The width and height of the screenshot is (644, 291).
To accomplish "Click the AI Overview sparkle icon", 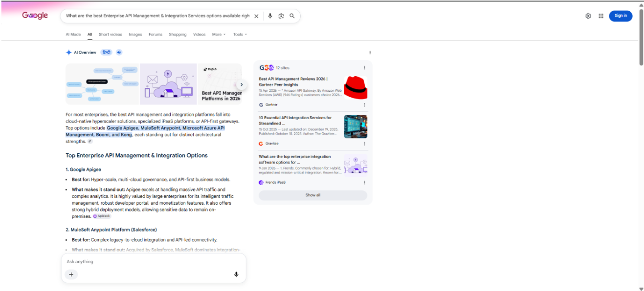I will (x=69, y=52).
